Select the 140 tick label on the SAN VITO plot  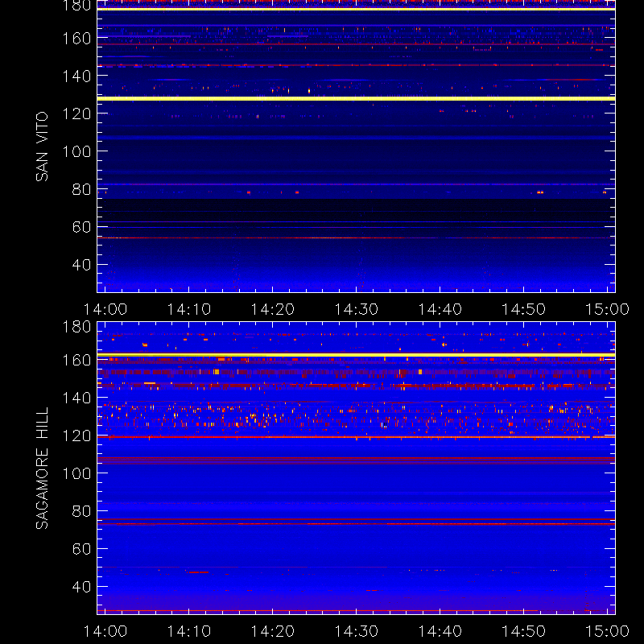(76, 76)
